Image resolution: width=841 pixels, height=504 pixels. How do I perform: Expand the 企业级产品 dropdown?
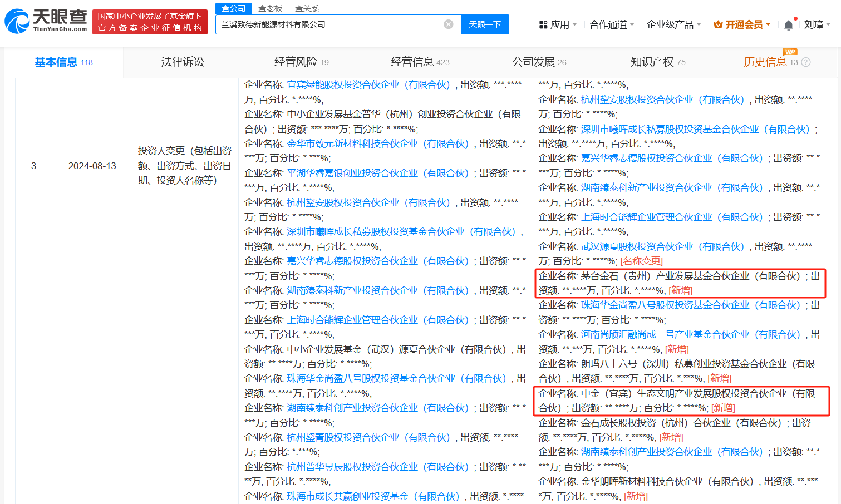[673, 25]
